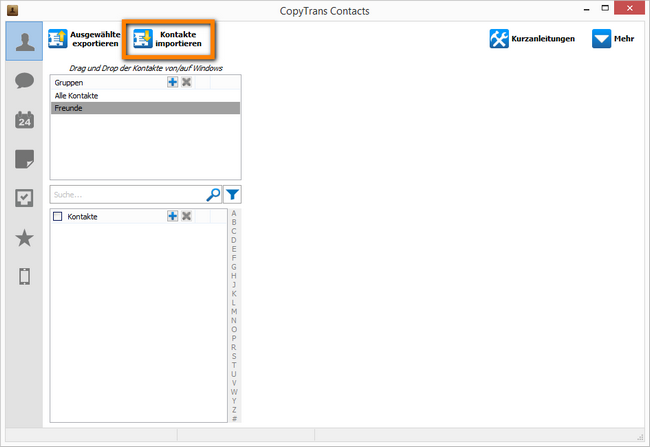Click the Kontakte column header label
The width and height of the screenshot is (650, 447).
82,216
